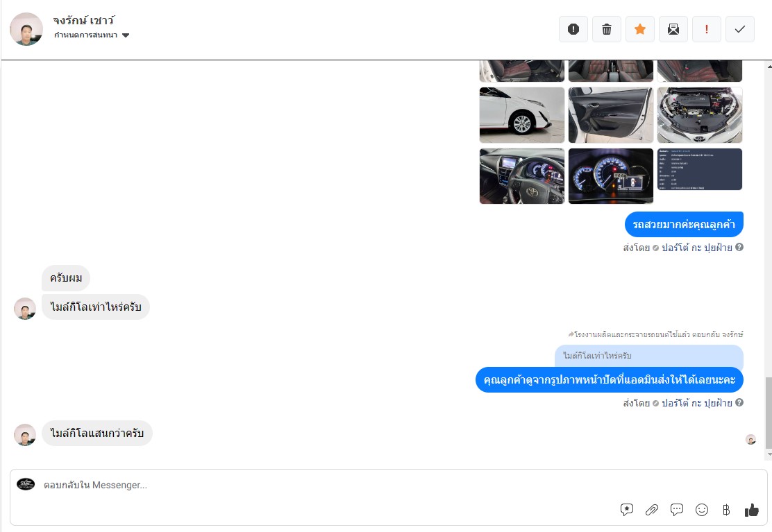
Task: Click help icon after first ส่งโดย line
Action: pos(739,248)
